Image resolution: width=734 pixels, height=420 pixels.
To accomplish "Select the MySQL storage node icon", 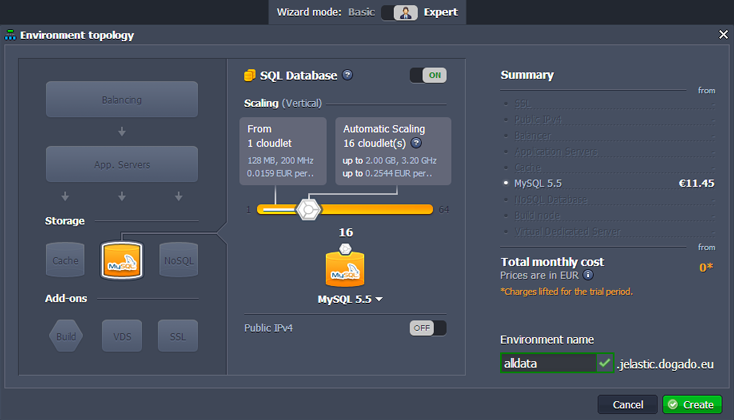I will [x=121, y=259].
